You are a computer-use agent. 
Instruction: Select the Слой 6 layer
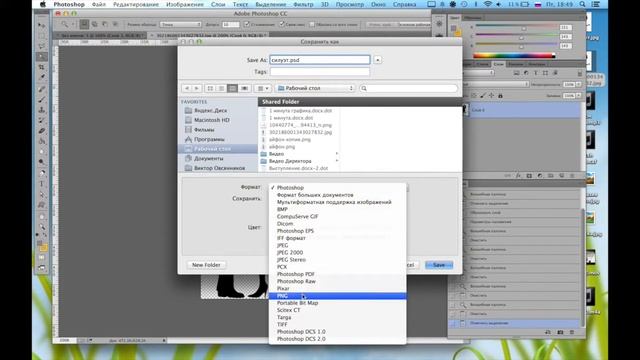522,110
